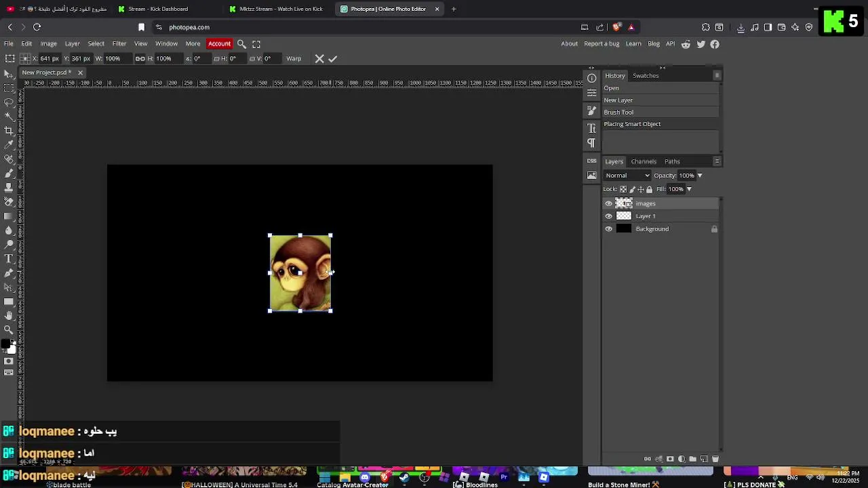Image resolution: width=868 pixels, height=488 pixels.
Task: Toggle the transform reference point grid
Action: click(x=25, y=58)
